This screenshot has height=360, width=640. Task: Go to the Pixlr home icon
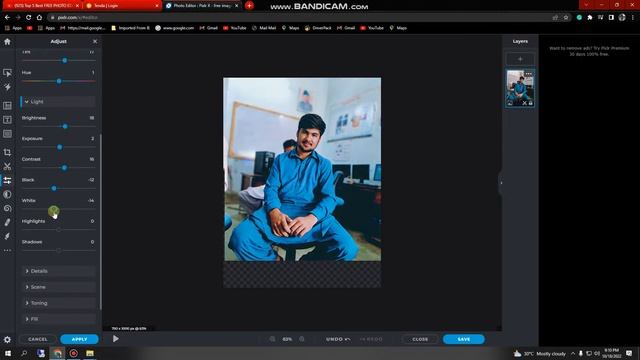click(x=7, y=42)
